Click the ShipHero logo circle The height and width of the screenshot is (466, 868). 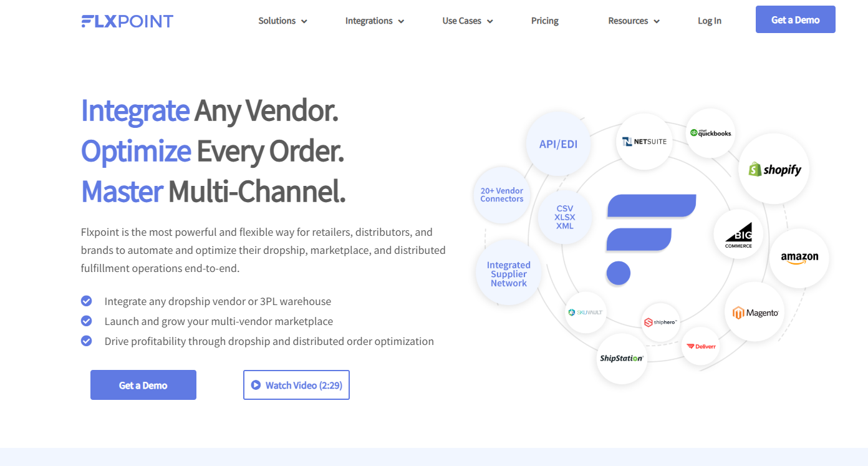pos(660,322)
